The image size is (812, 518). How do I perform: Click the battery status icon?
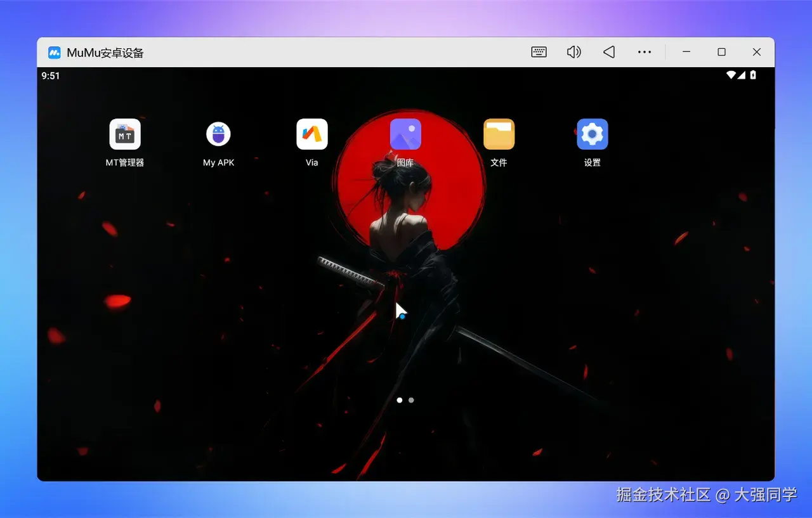(x=753, y=75)
